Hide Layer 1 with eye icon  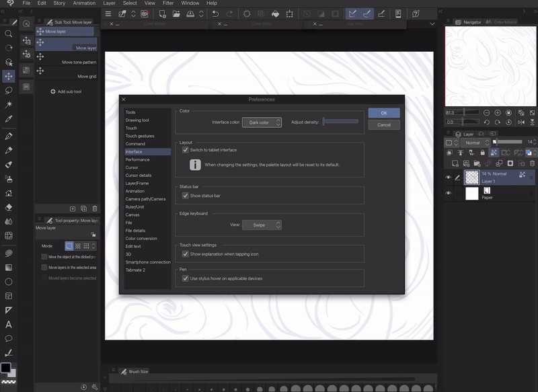(449, 178)
